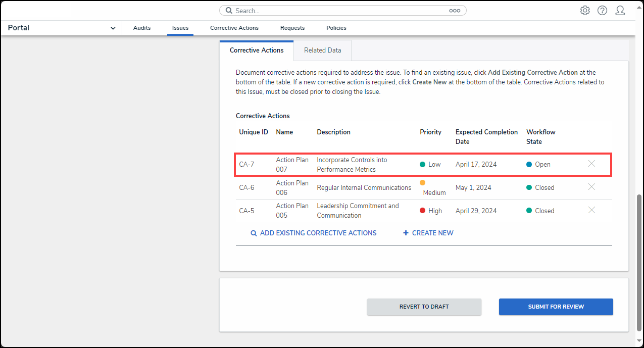Open the Audits menu item
This screenshot has width=644, height=348.
142,28
